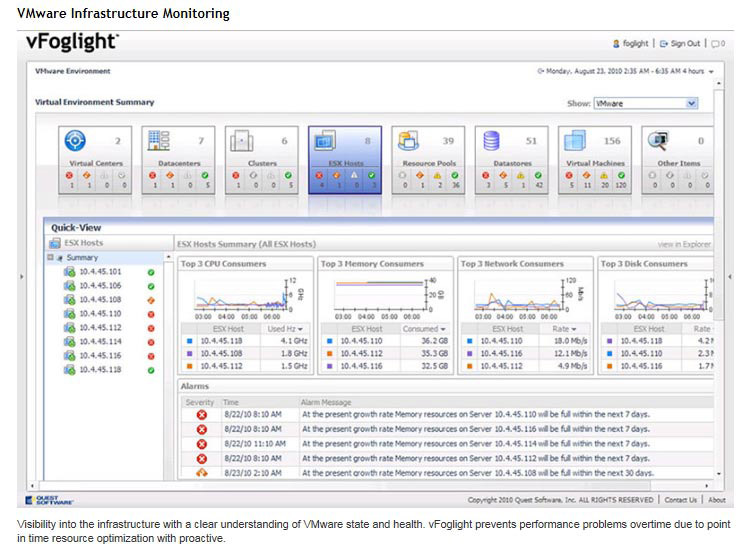Image resolution: width=754 pixels, height=556 pixels.
Task: Click the Quest Software logo
Action: [49, 500]
